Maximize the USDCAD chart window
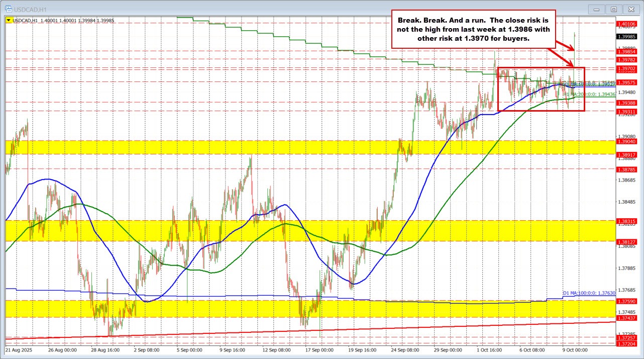The width and height of the screenshot is (644, 359). 613,9
